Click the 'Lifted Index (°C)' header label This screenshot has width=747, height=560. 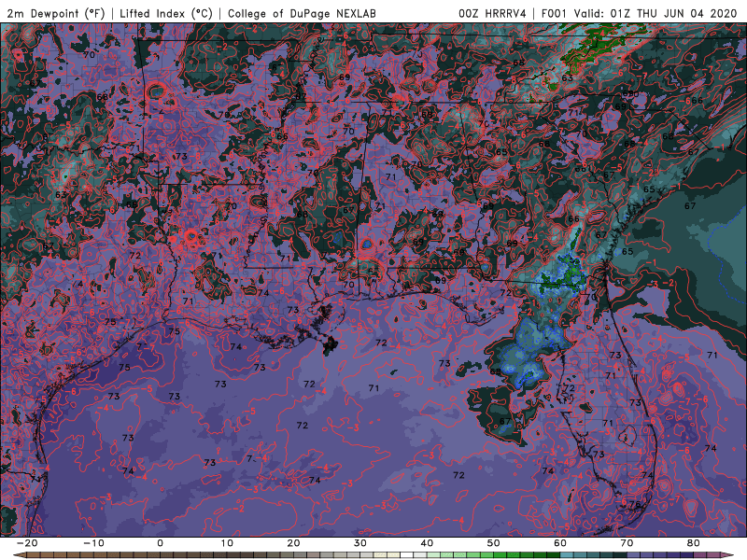pos(166,13)
